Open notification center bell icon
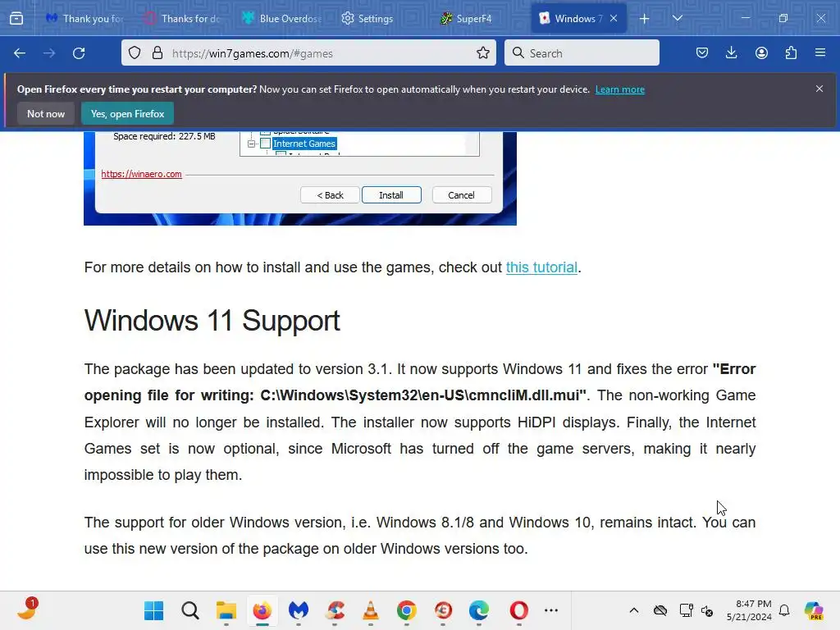The image size is (840, 630). pyautogui.click(x=784, y=610)
